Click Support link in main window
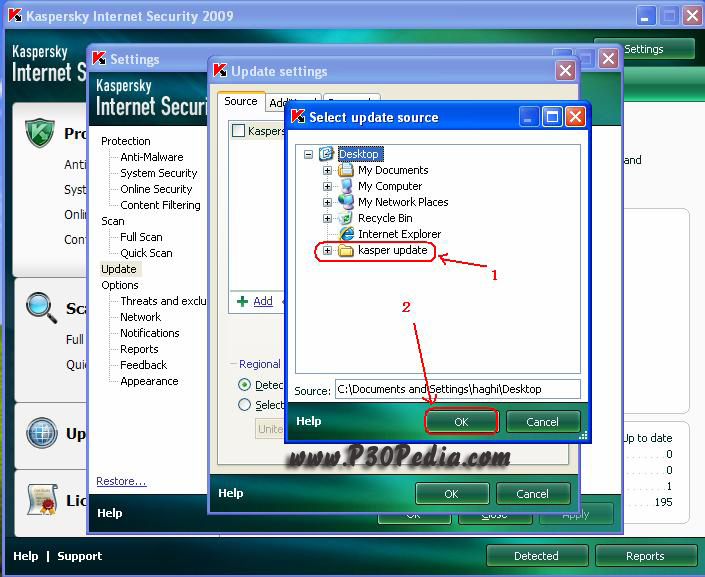705x577 pixels. click(x=80, y=556)
